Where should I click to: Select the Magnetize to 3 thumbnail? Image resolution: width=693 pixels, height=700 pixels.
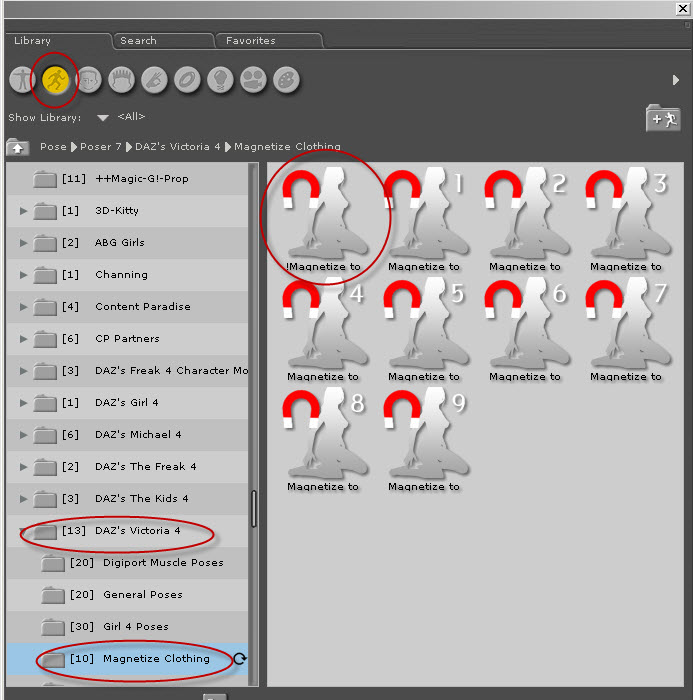pyautogui.click(x=627, y=219)
